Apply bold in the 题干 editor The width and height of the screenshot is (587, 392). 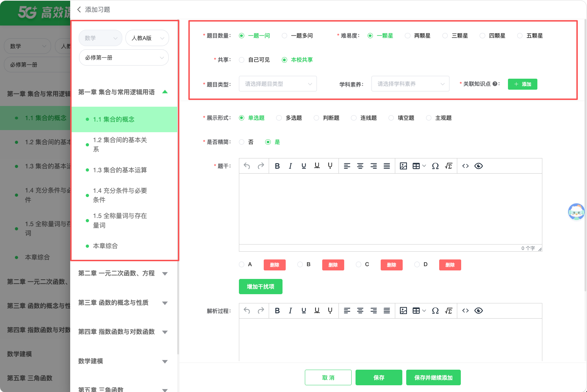tap(277, 166)
